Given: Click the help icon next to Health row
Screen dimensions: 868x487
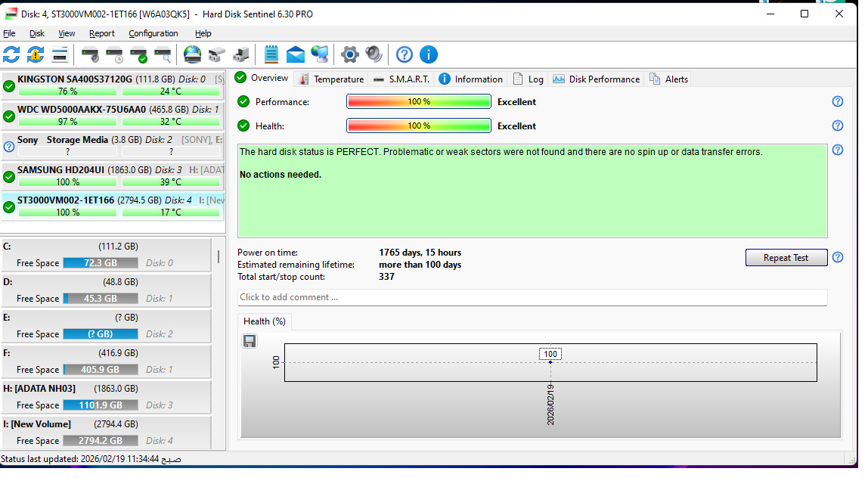Looking at the screenshot, I should [x=838, y=126].
